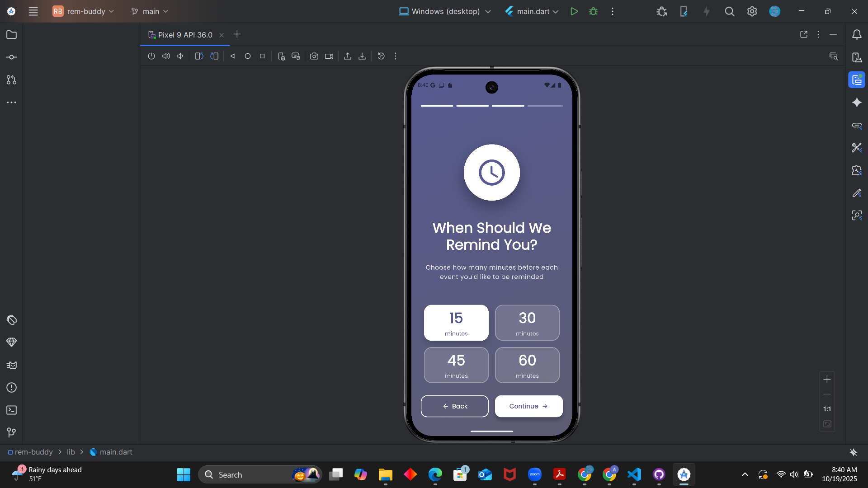This screenshot has width=868, height=488.
Task: Start screen recording with video camera icon
Action: (x=329, y=56)
